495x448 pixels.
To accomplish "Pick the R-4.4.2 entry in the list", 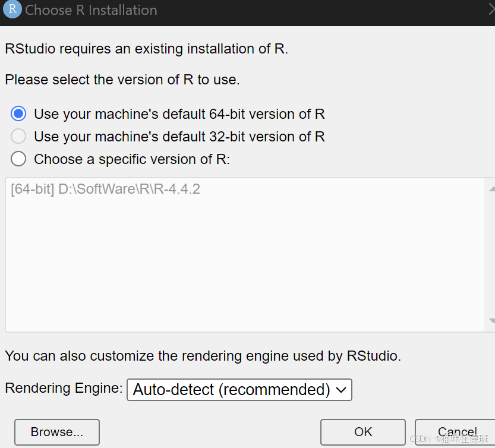I will [x=105, y=190].
